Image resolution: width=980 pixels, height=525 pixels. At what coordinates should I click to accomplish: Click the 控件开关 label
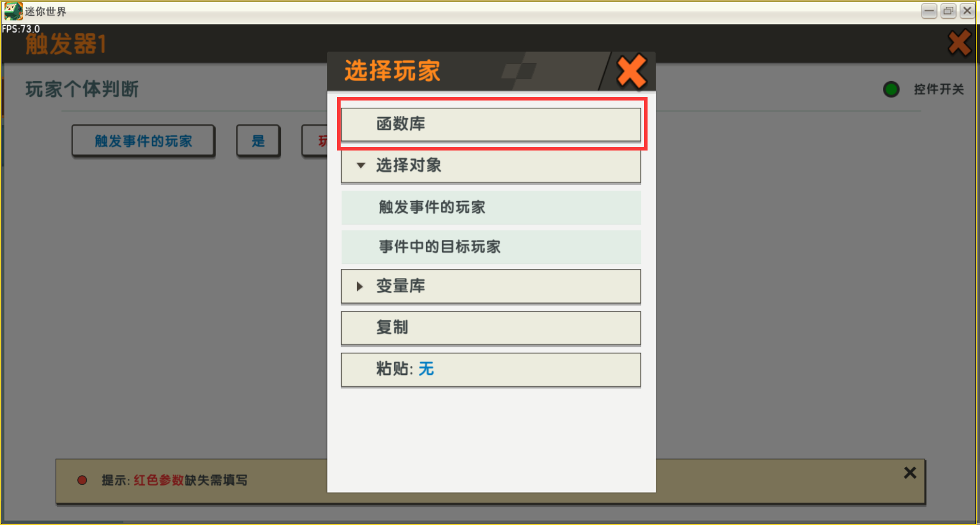tap(939, 89)
